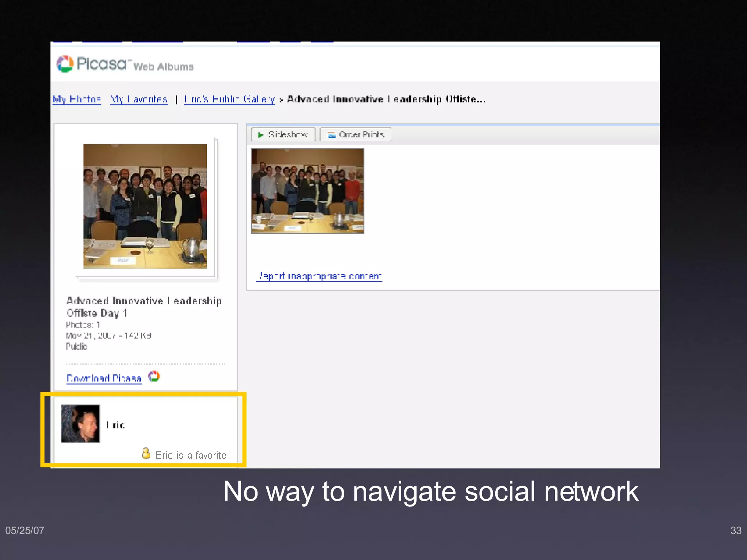Click the Picasa icon beside Download Picasa
Screen dimensions: 747x560
pos(154,376)
